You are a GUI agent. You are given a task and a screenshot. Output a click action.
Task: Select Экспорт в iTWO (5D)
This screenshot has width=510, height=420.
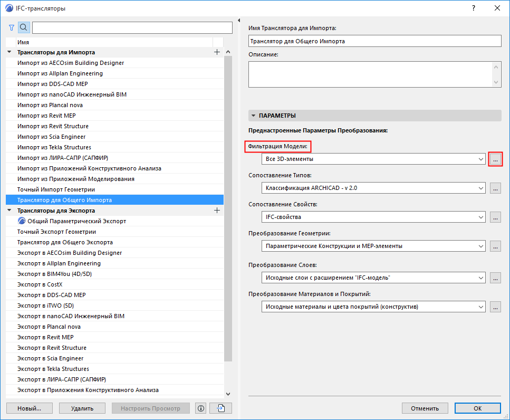tap(114, 306)
